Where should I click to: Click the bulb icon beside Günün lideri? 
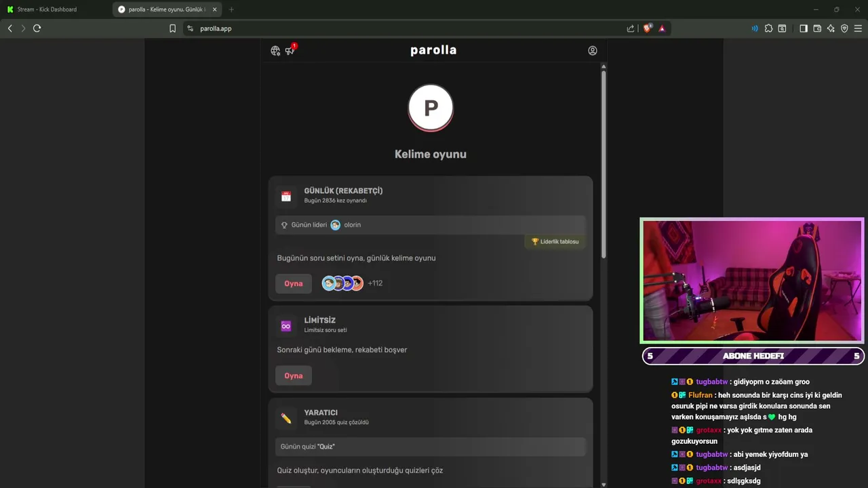click(284, 225)
